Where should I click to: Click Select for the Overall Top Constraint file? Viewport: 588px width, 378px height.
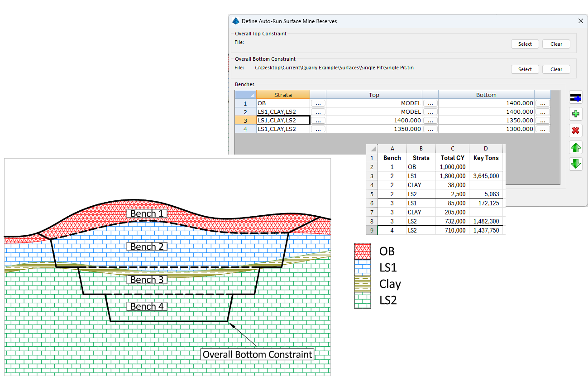point(525,44)
